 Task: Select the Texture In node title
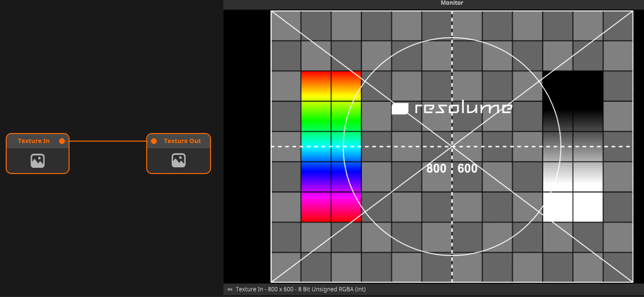[x=34, y=141]
